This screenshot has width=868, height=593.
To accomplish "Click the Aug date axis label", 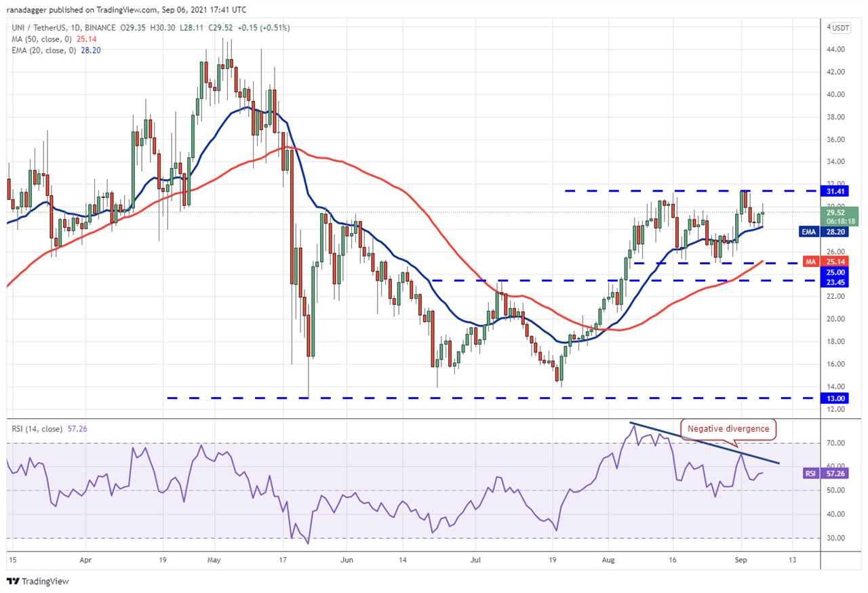I will pos(608,562).
